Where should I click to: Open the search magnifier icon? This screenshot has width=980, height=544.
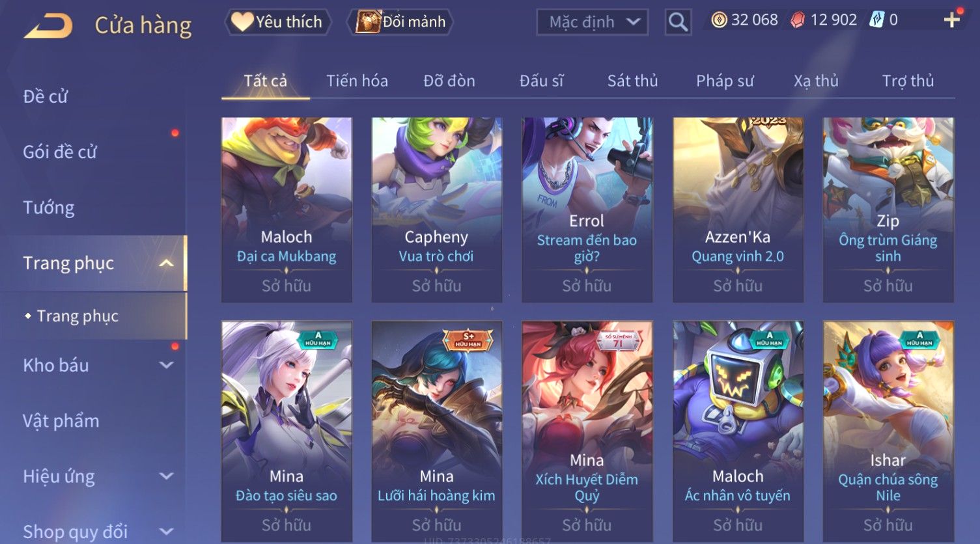point(678,22)
